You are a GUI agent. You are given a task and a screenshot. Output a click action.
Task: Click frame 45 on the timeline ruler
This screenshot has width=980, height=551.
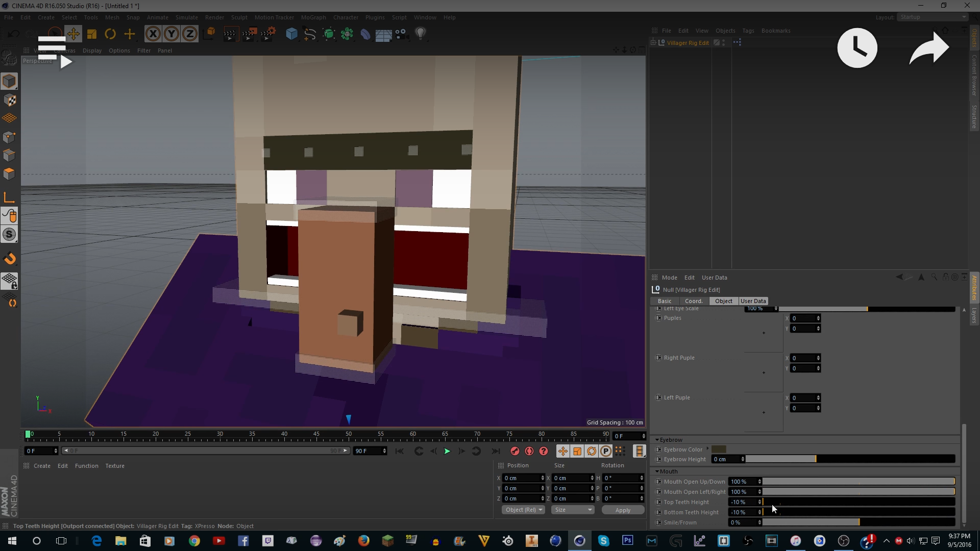pyautogui.click(x=316, y=435)
